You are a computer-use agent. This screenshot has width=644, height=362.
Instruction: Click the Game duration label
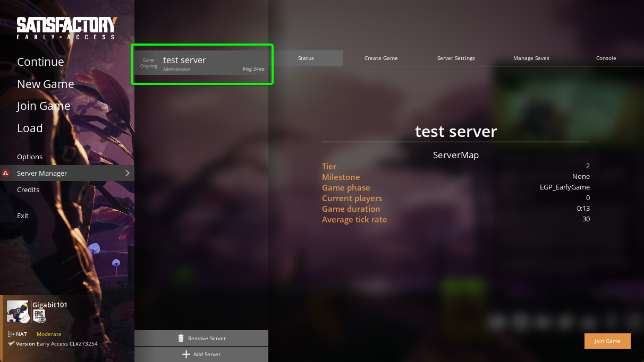pyautogui.click(x=352, y=209)
